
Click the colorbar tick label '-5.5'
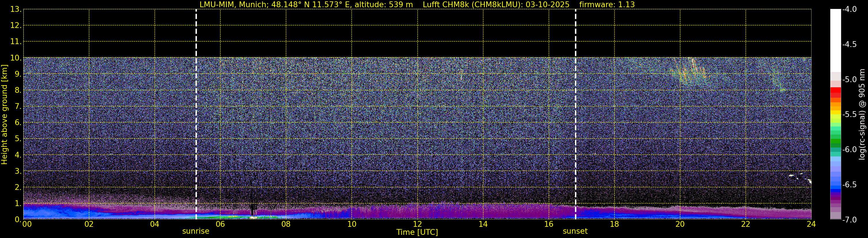pyautogui.click(x=849, y=115)
